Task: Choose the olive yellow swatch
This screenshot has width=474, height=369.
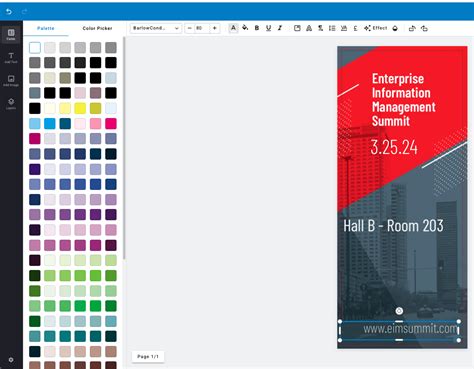Action: point(95,108)
